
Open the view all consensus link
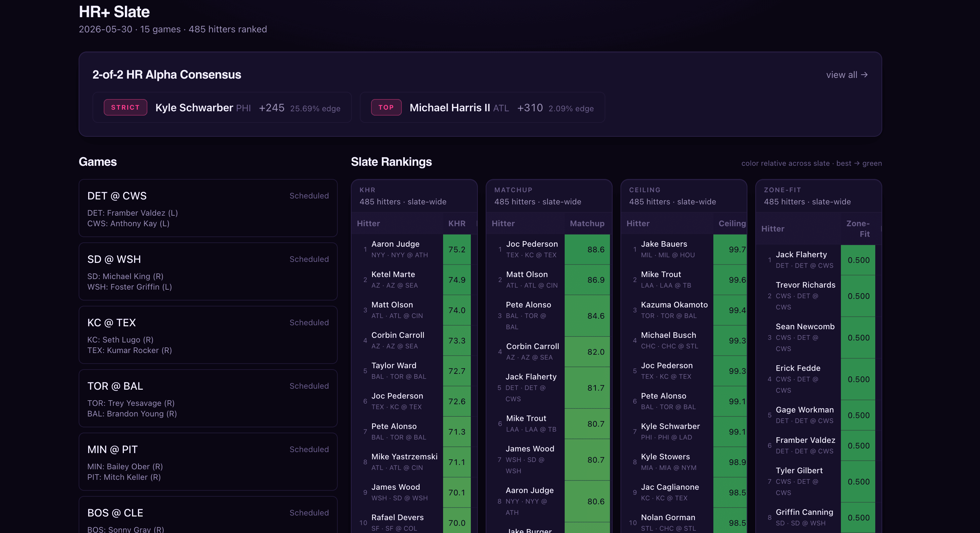click(x=847, y=75)
